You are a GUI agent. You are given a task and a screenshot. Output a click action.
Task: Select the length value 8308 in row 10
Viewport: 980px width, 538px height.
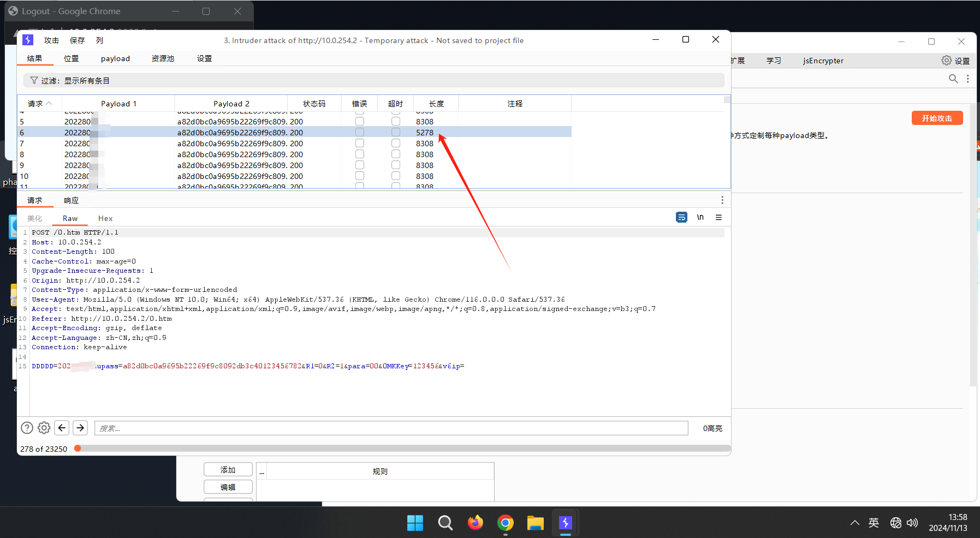425,176
